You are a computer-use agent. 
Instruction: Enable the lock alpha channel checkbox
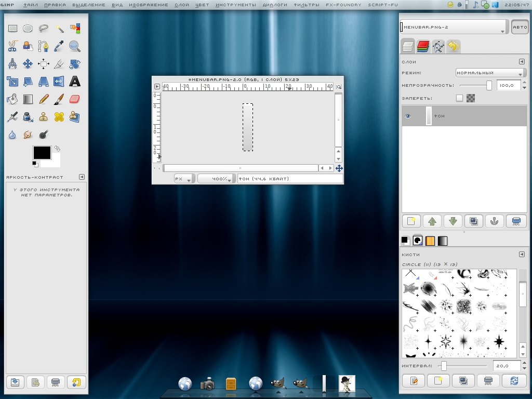(x=459, y=98)
